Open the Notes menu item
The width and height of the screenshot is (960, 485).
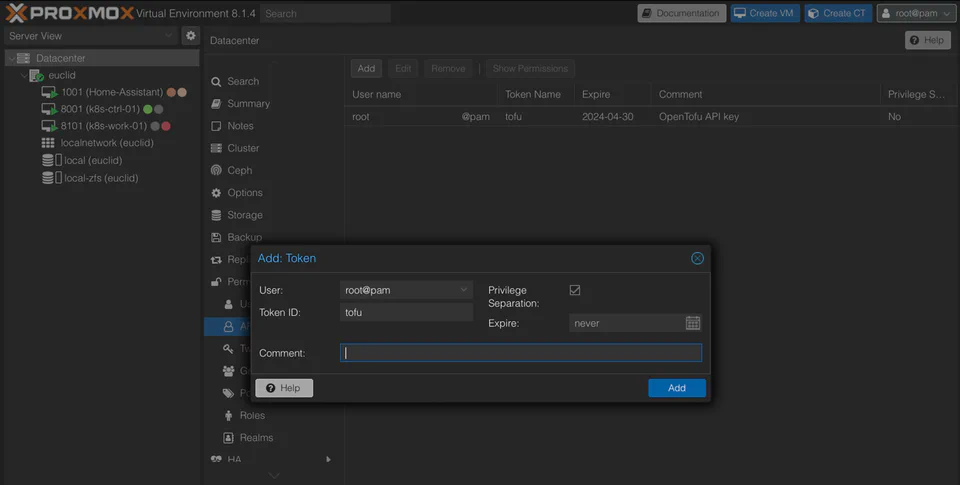240,126
